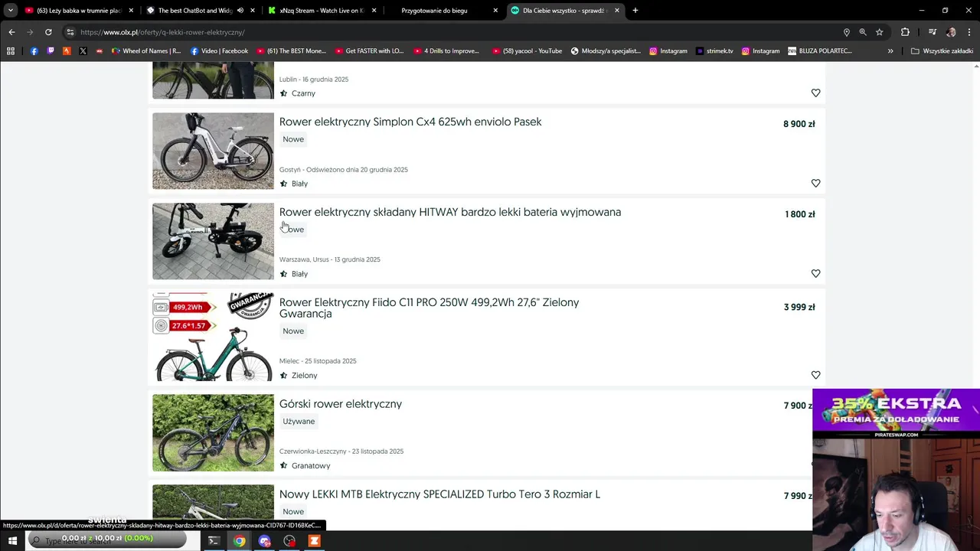This screenshot has width=980, height=551.
Task: Open the HITWAY folding electric bike listing title
Action: [x=450, y=212]
